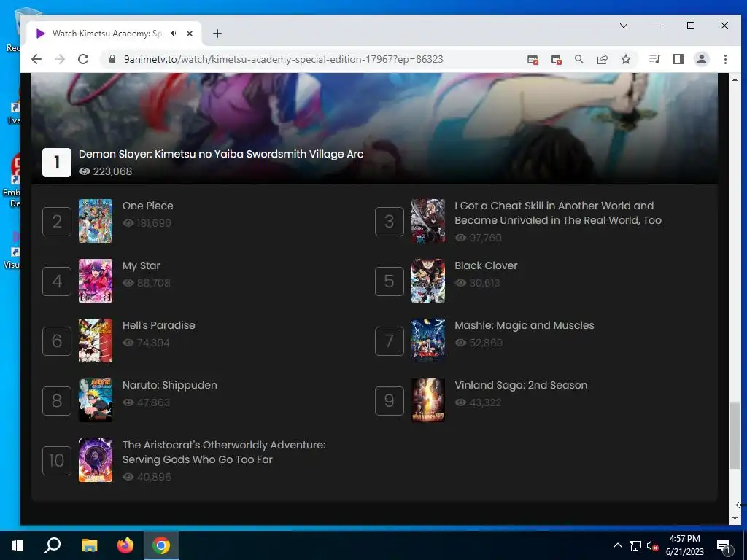Click rank 2 number box
The height and width of the screenshot is (560, 747).
pos(57,222)
